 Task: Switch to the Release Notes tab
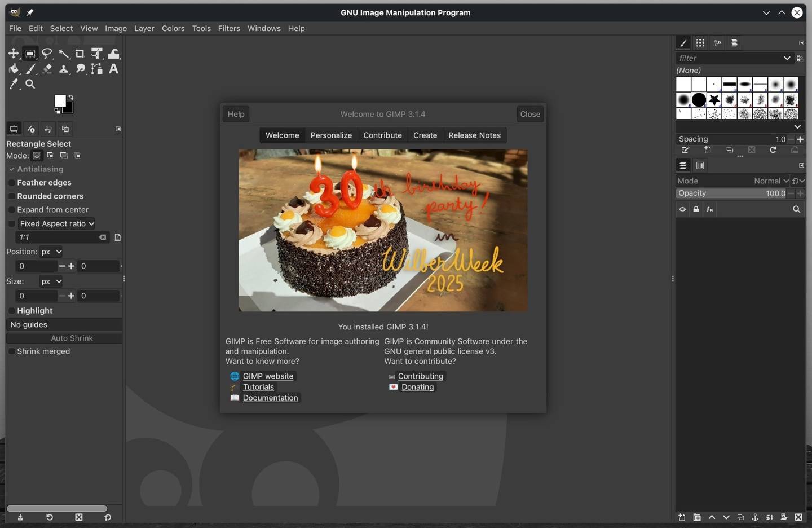[474, 135]
